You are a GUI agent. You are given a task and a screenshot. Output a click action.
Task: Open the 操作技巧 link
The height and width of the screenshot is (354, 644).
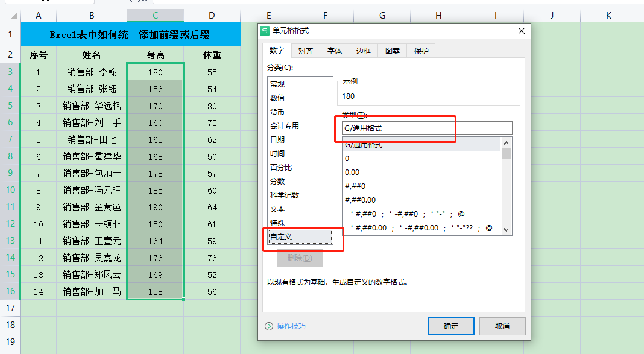tap(291, 326)
